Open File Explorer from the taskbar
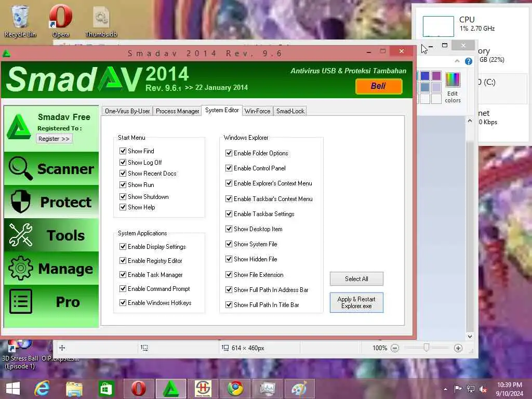532x399 pixels. tap(74, 389)
